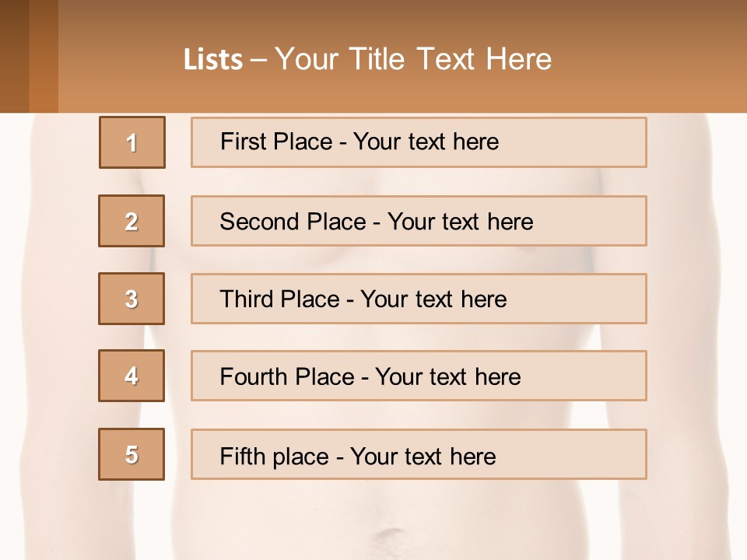
Task: Click the bold word Lists in title
Action: [x=213, y=60]
